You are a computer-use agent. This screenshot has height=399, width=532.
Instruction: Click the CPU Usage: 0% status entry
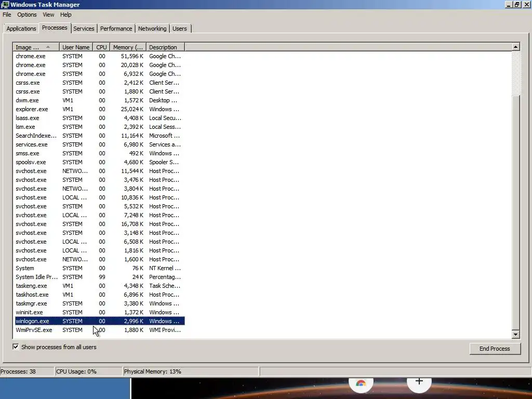click(88, 371)
